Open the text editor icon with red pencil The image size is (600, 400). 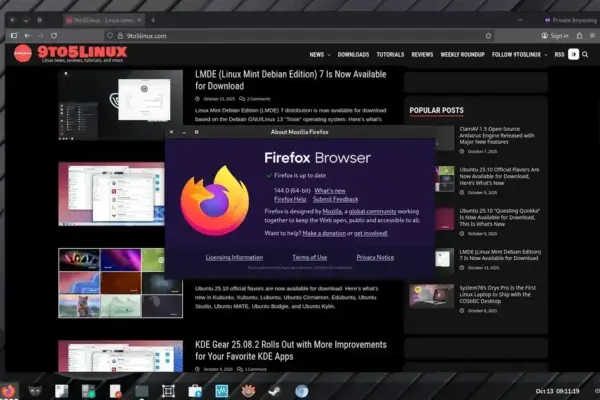pos(115,391)
